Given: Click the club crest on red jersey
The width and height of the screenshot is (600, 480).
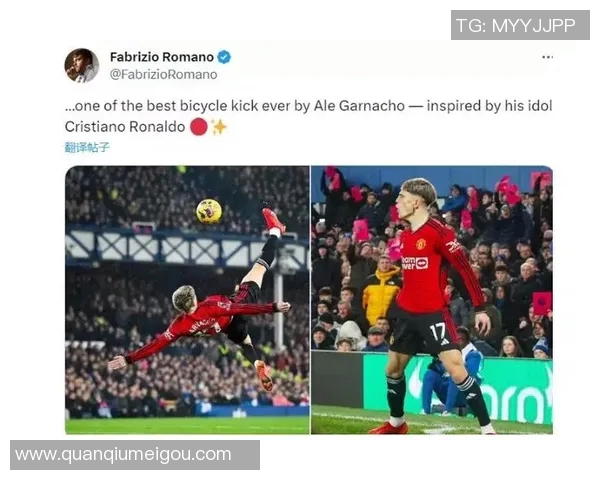Looking at the screenshot, I should [421, 243].
